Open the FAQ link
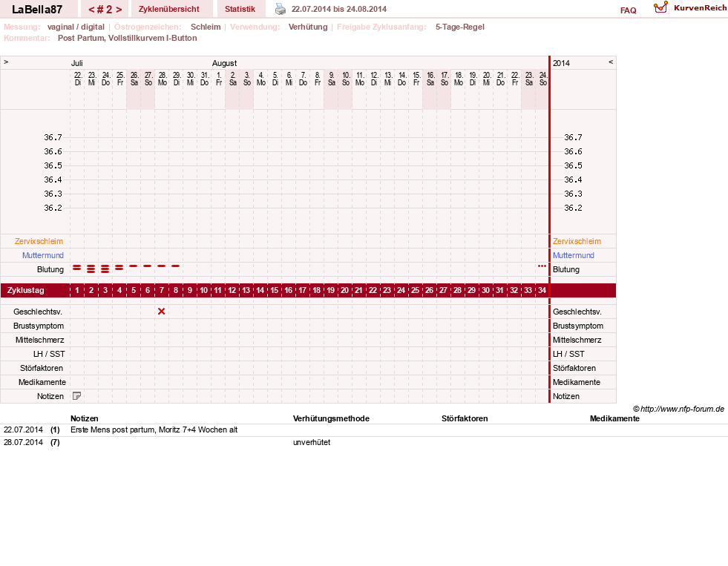The image size is (728, 566). [628, 10]
